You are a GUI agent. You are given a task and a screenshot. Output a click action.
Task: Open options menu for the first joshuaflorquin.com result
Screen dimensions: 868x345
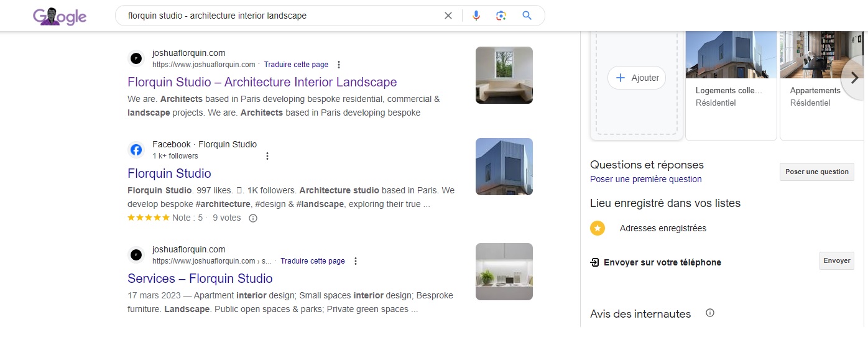click(339, 65)
